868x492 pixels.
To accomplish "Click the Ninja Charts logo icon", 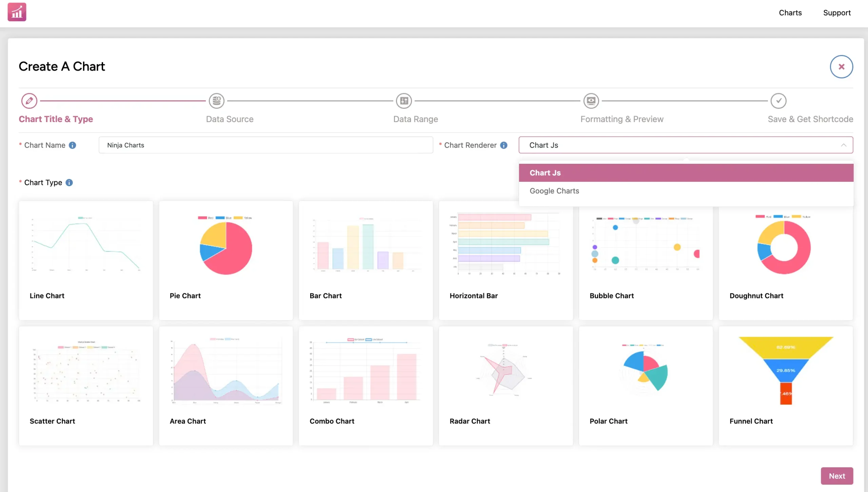I will [x=17, y=12].
